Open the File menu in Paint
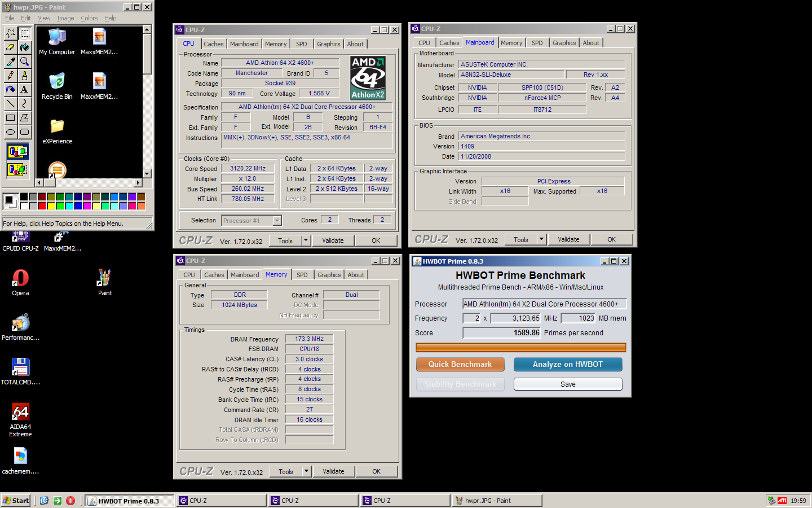This screenshot has height=508, width=812. (x=10, y=18)
